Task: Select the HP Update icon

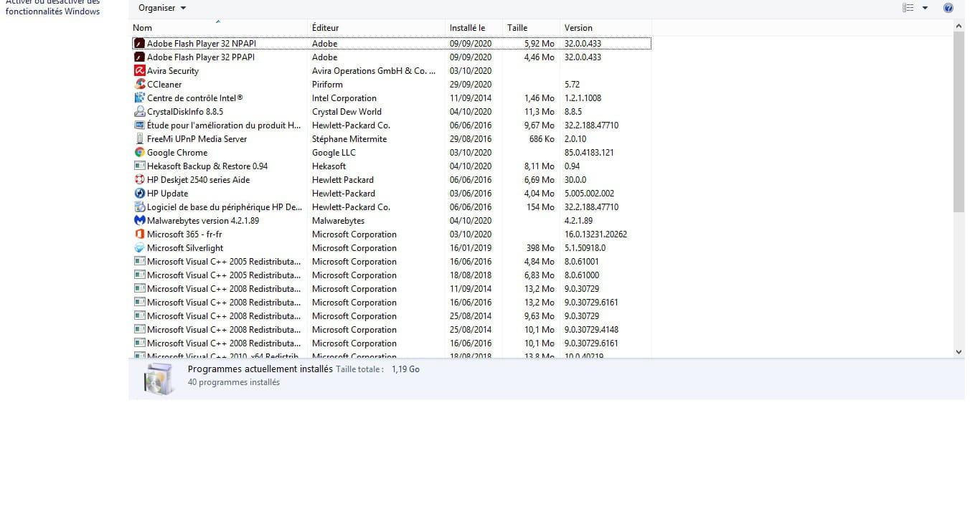Action: 140,194
